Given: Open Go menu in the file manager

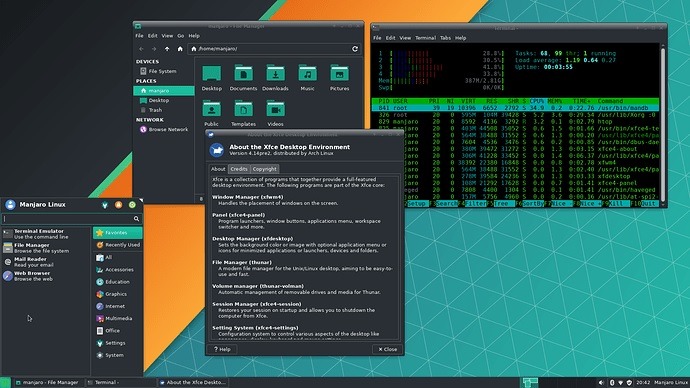Looking at the screenshot, I should point(180,36).
